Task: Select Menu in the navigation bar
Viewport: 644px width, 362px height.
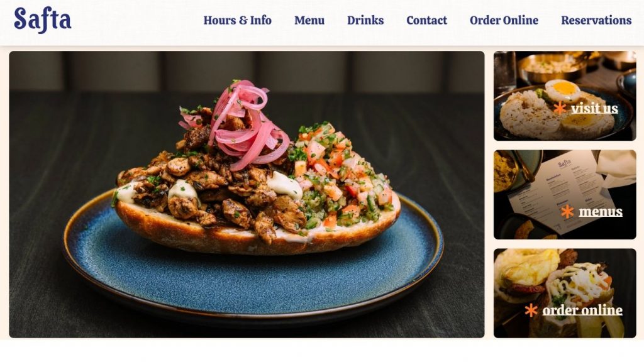Action: click(309, 20)
